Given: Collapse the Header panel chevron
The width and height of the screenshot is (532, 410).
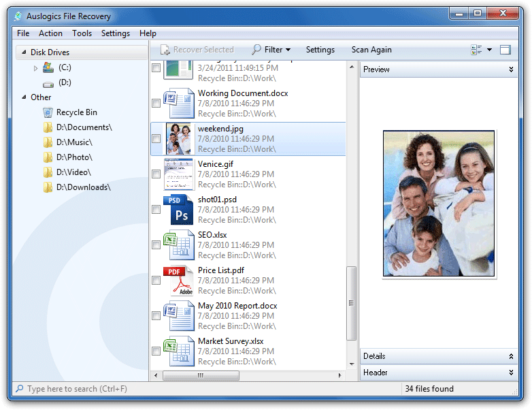Looking at the screenshot, I should 511,373.
